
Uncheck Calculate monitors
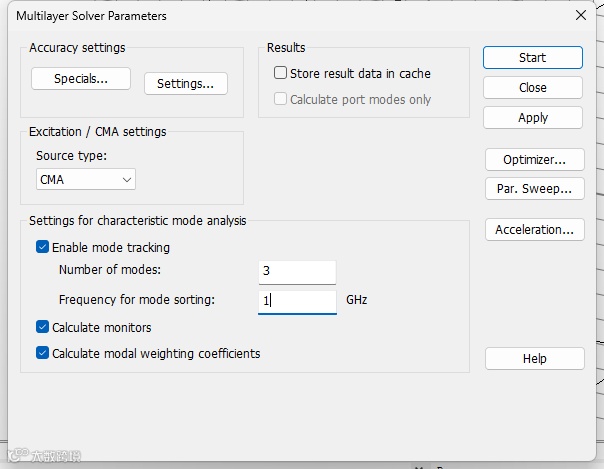point(42,327)
